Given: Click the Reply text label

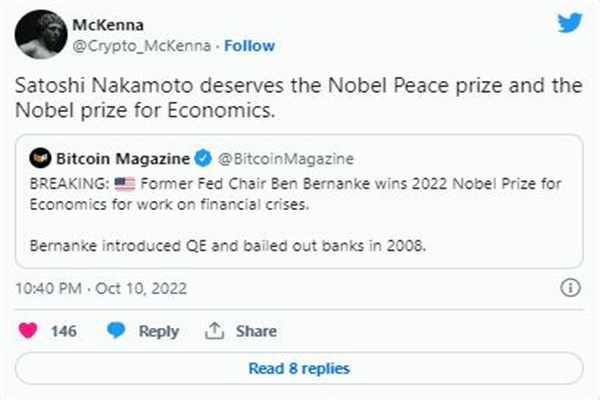Looking at the screenshot, I should point(159,331).
